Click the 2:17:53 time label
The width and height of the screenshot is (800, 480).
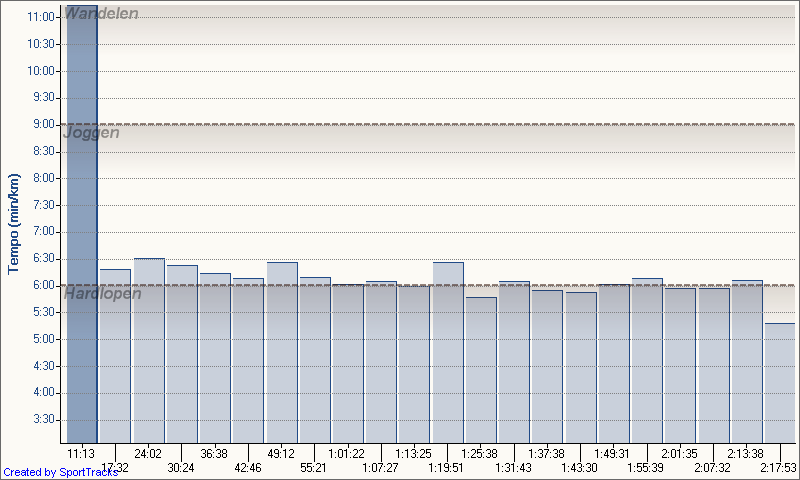tap(778, 468)
